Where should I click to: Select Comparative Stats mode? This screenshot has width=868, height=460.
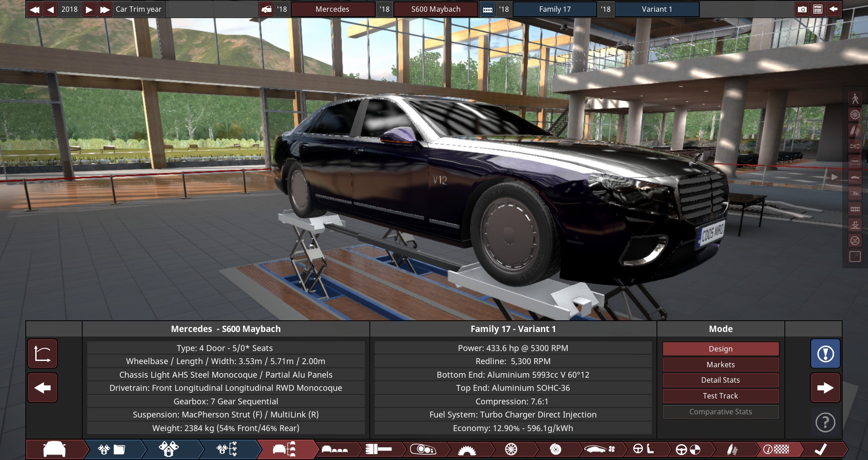pos(721,412)
